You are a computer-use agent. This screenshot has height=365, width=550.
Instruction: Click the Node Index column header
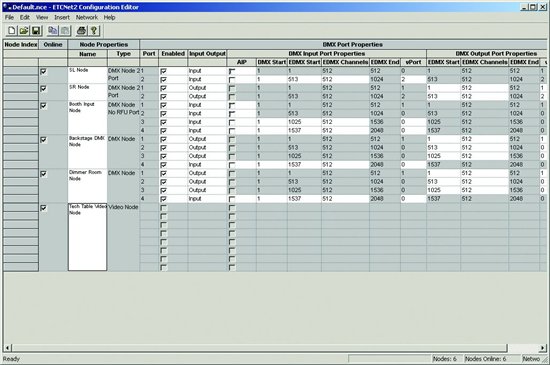[x=21, y=45]
